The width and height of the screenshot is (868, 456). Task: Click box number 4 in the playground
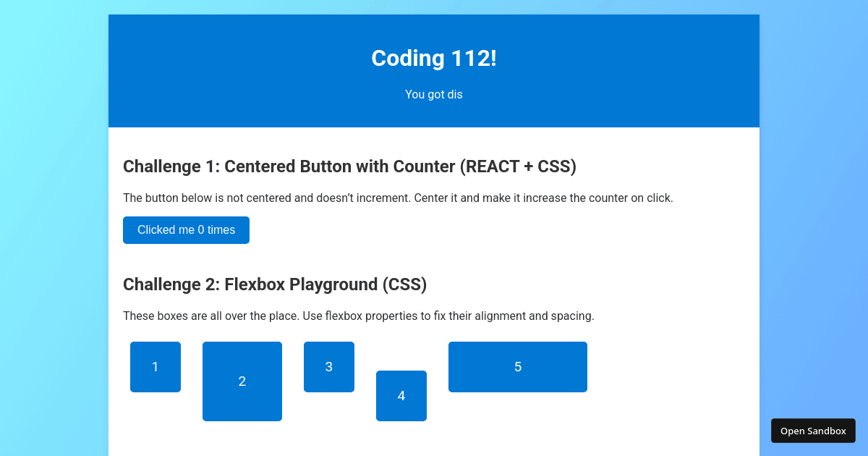pos(401,395)
